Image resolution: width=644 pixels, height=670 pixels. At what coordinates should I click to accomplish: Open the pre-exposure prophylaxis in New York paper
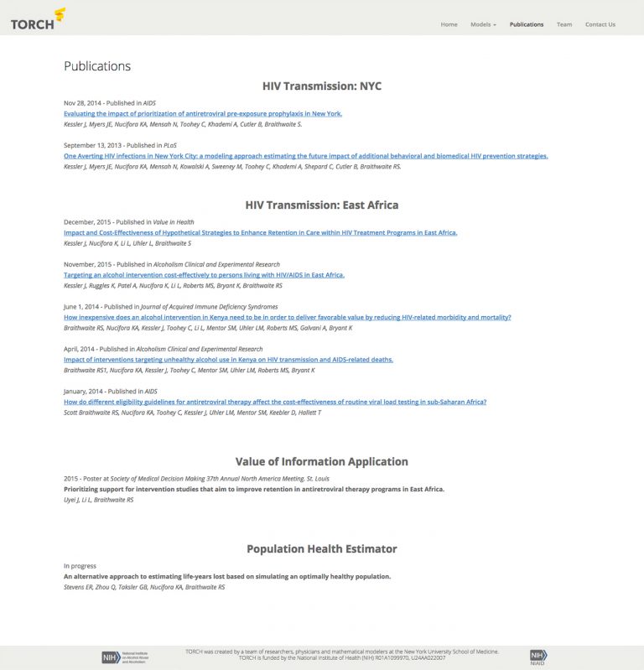tap(203, 114)
